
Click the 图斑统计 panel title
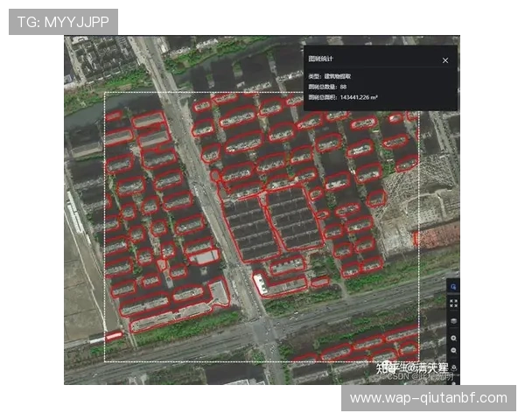[x=320, y=59]
